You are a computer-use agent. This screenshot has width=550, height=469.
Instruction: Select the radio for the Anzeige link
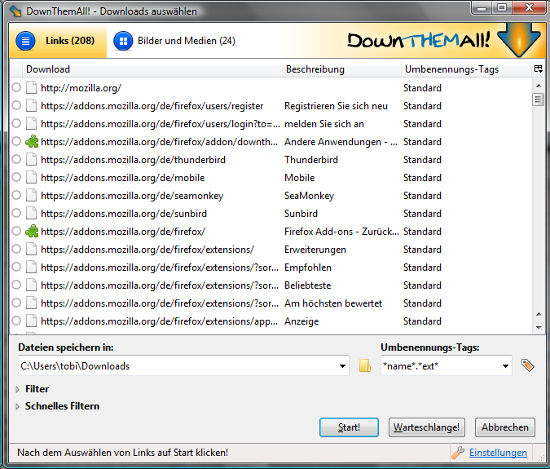coord(16,320)
